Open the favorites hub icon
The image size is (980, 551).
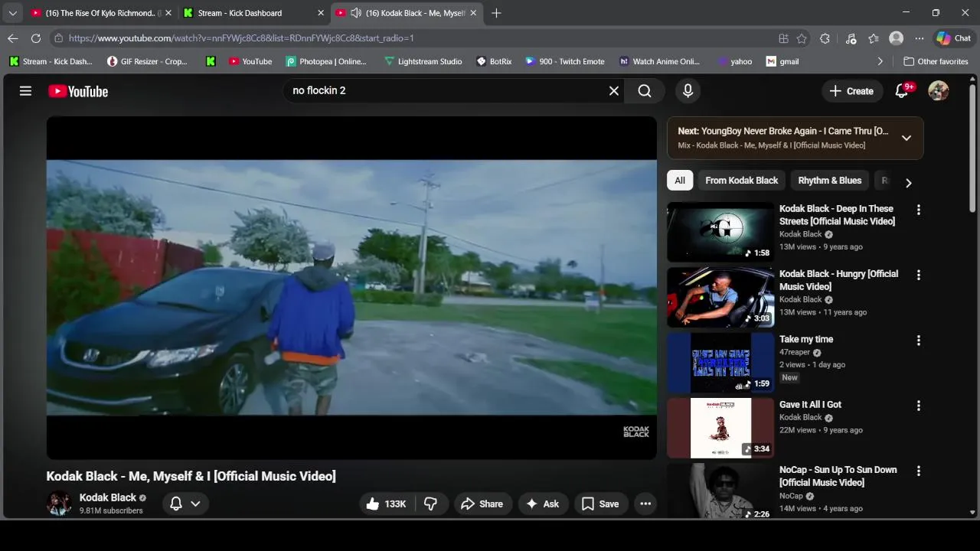tap(874, 38)
